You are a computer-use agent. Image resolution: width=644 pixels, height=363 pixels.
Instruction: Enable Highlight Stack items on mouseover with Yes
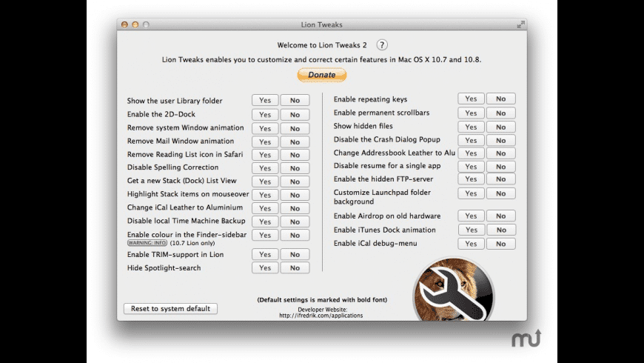click(265, 195)
